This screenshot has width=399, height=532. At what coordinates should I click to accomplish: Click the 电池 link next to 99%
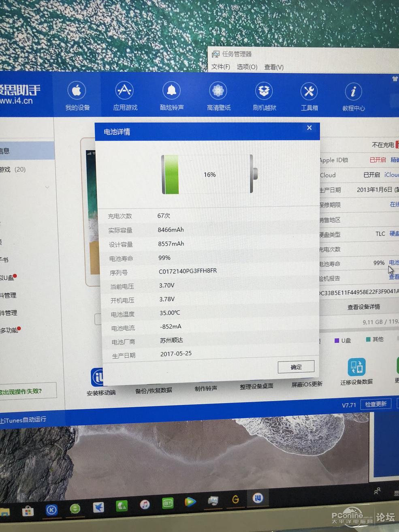[394, 263]
